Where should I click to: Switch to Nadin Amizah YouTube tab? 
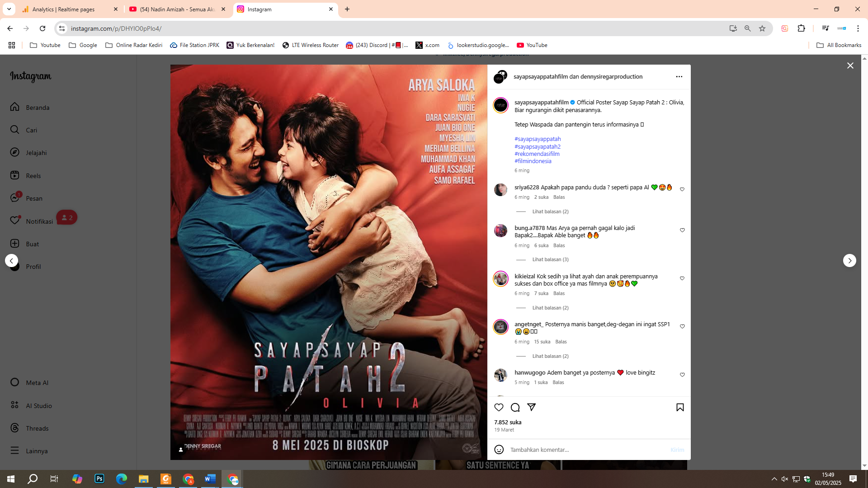[177, 9]
